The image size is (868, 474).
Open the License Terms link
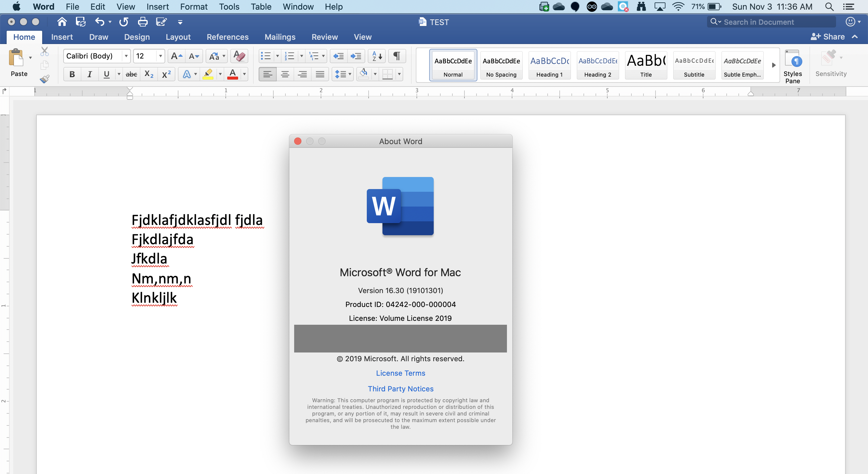click(x=400, y=373)
